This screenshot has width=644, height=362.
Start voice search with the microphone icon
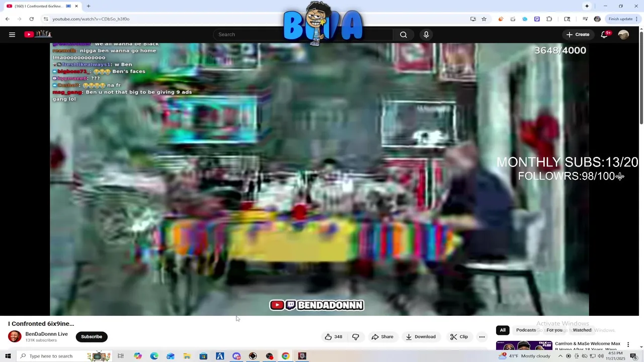coord(426,34)
